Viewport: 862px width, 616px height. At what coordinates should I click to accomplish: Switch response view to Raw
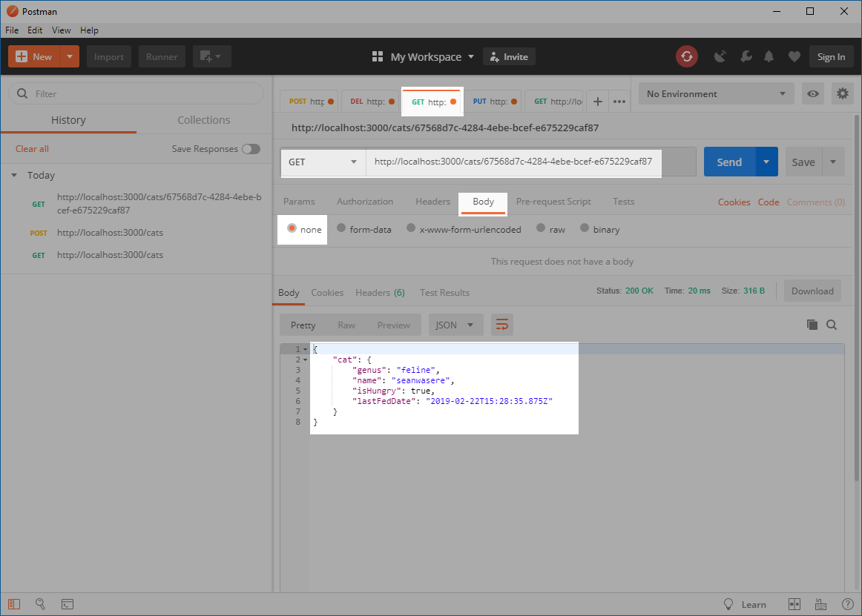pyautogui.click(x=346, y=325)
